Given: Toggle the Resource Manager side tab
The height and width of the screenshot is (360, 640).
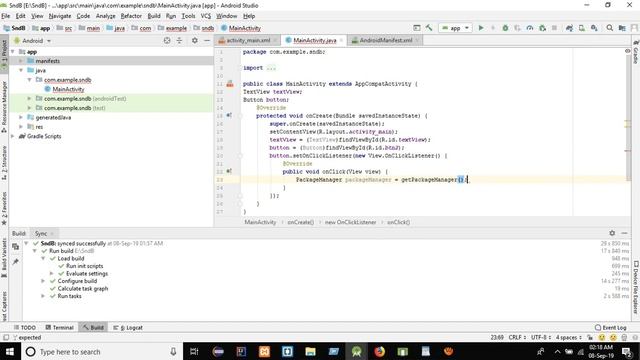Looking at the screenshot, I should [x=4, y=106].
